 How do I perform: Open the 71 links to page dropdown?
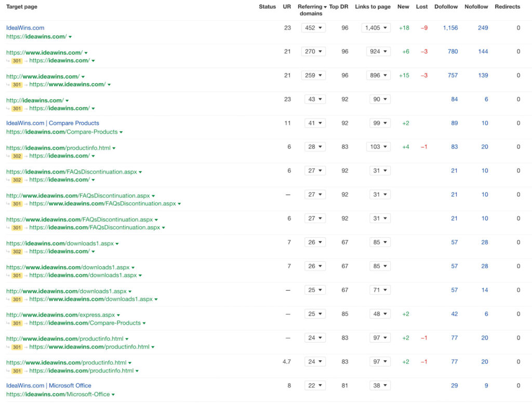tap(380, 290)
